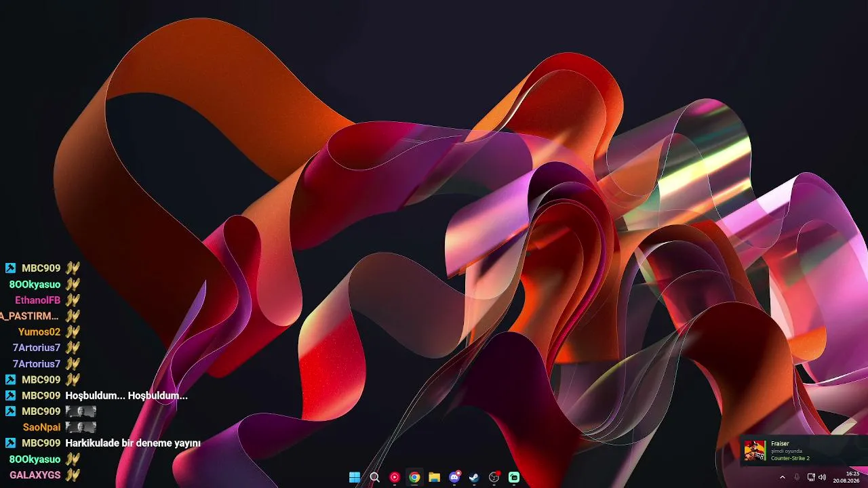
Task: Select the GALAXYGS username in chat
Action: point(35,474)
